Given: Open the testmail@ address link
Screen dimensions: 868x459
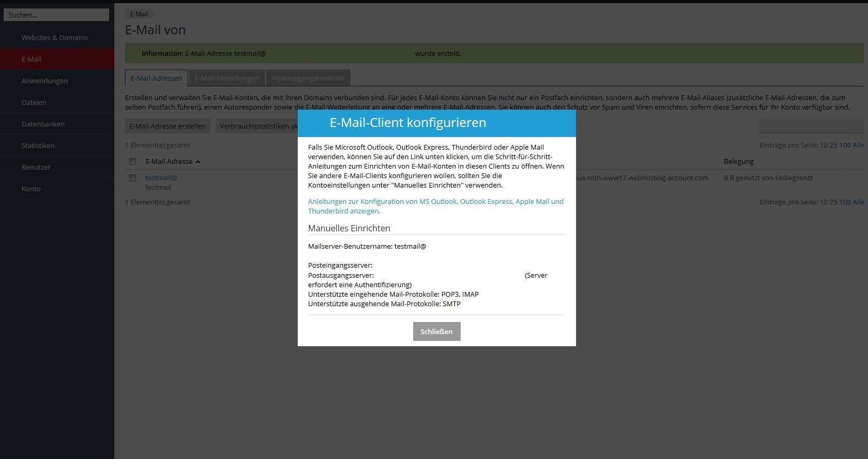Looking at the screenshot, I should [x=161, y=178].
